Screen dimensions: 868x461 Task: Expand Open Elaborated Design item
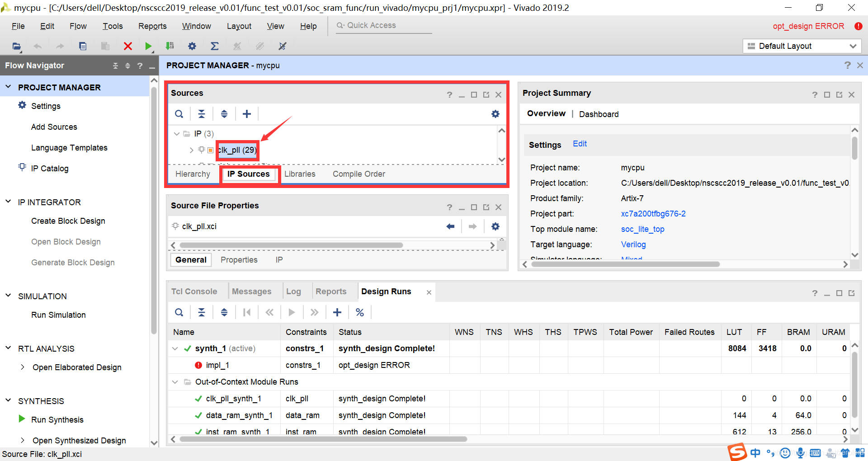23,367
